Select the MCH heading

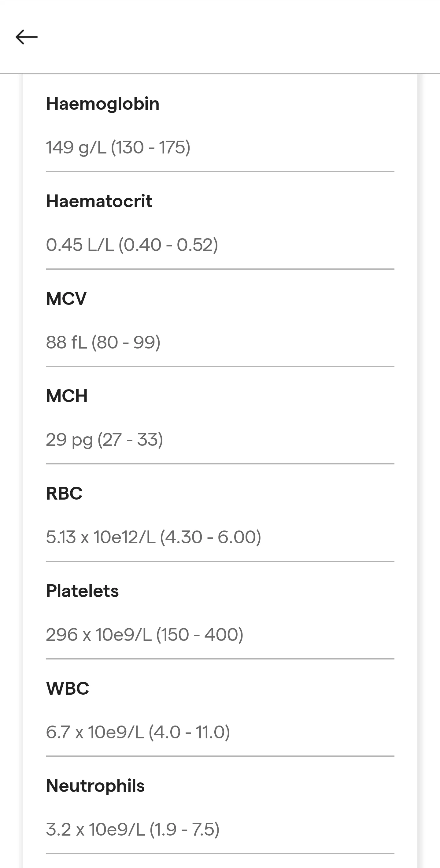pos(67,396)
